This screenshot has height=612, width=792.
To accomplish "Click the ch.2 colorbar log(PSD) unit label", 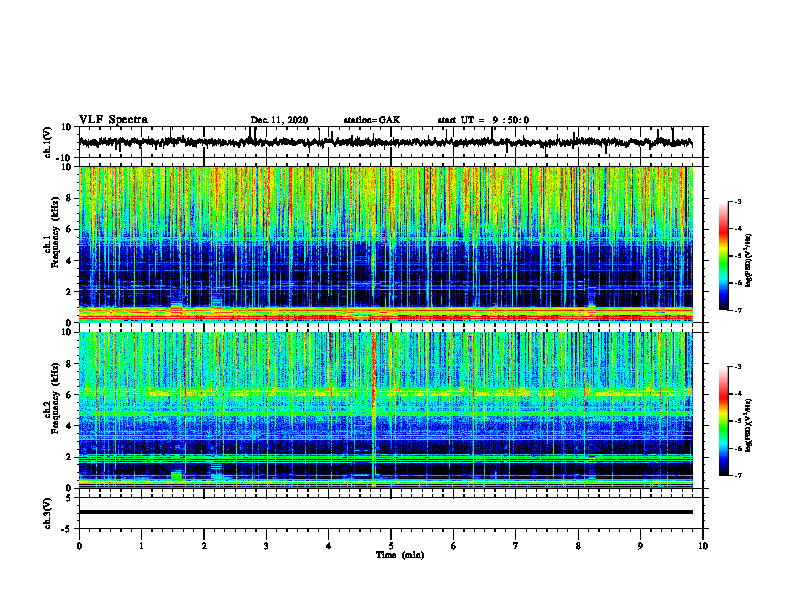I will [x=749, y=425].
